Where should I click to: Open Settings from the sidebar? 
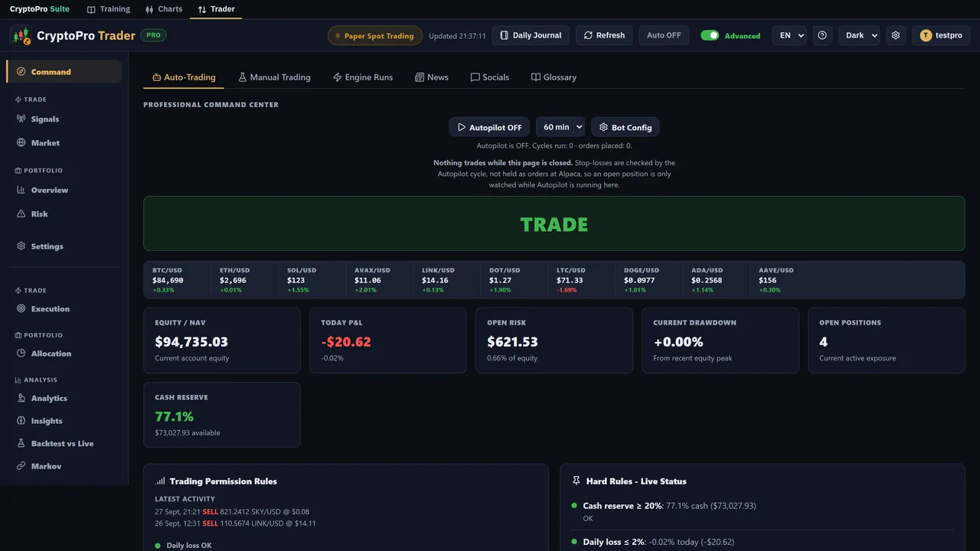coord(64,246)
